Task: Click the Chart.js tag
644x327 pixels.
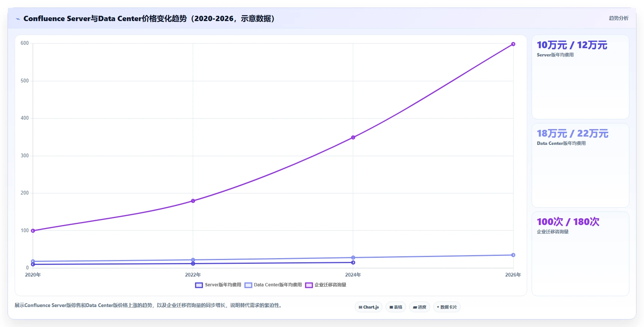Action: (369, 307)
